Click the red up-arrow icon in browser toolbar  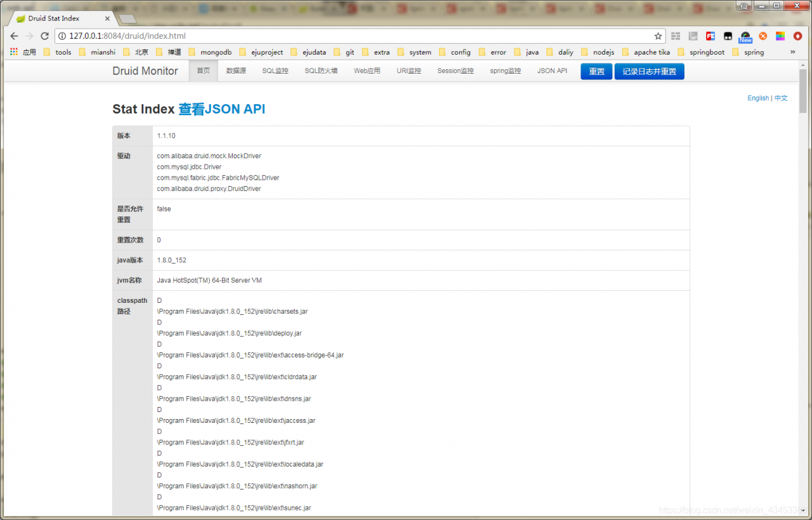pos(798,36)
